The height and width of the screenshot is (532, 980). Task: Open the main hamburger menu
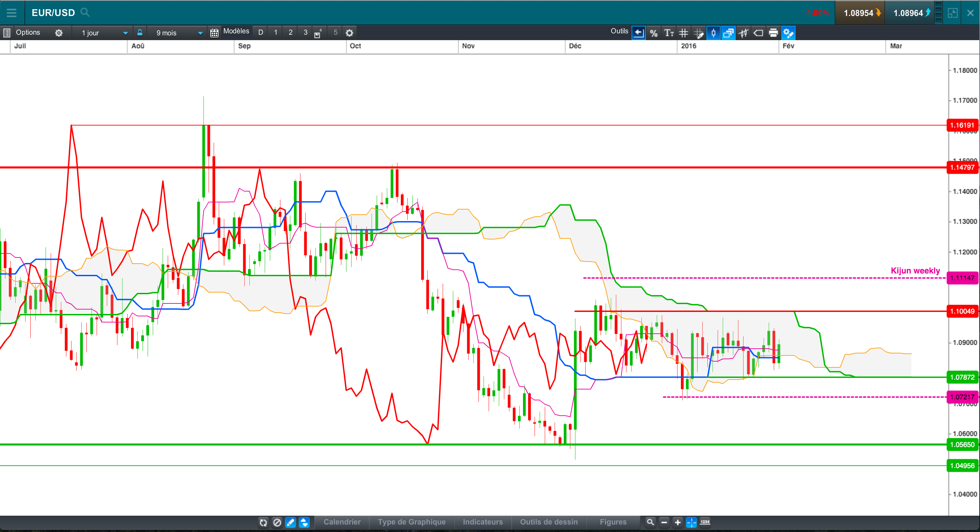[12, 13]
